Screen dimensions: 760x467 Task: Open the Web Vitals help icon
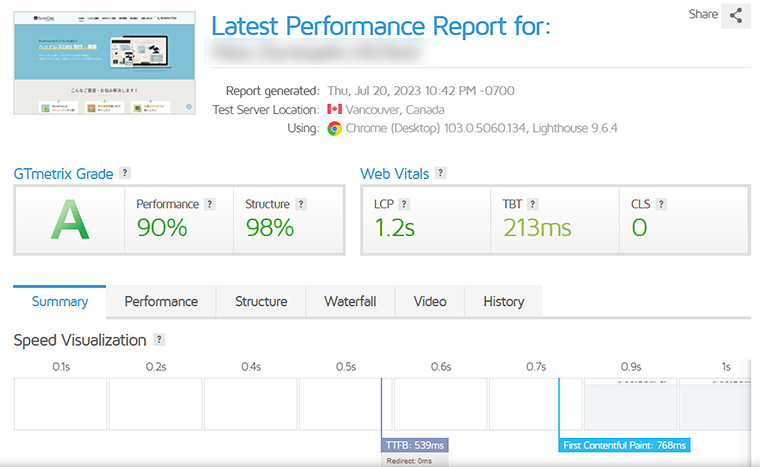[x=441, y=173]
